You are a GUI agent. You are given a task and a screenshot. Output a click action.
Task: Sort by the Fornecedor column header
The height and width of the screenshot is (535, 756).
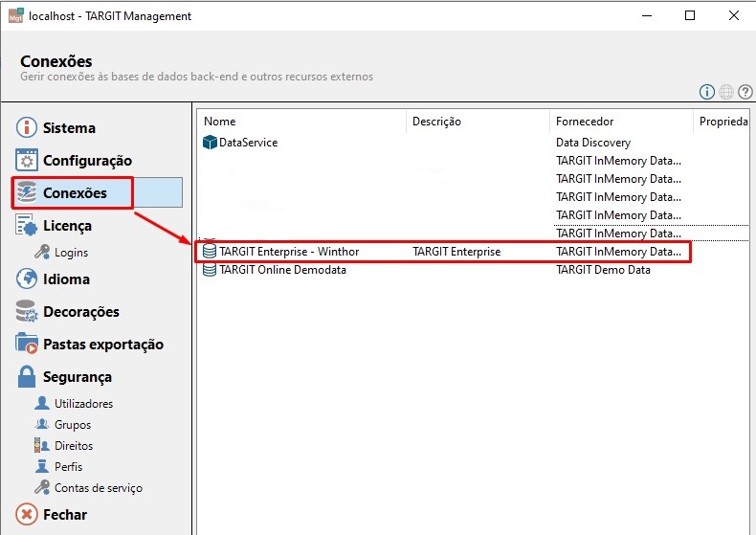(621, 122)
